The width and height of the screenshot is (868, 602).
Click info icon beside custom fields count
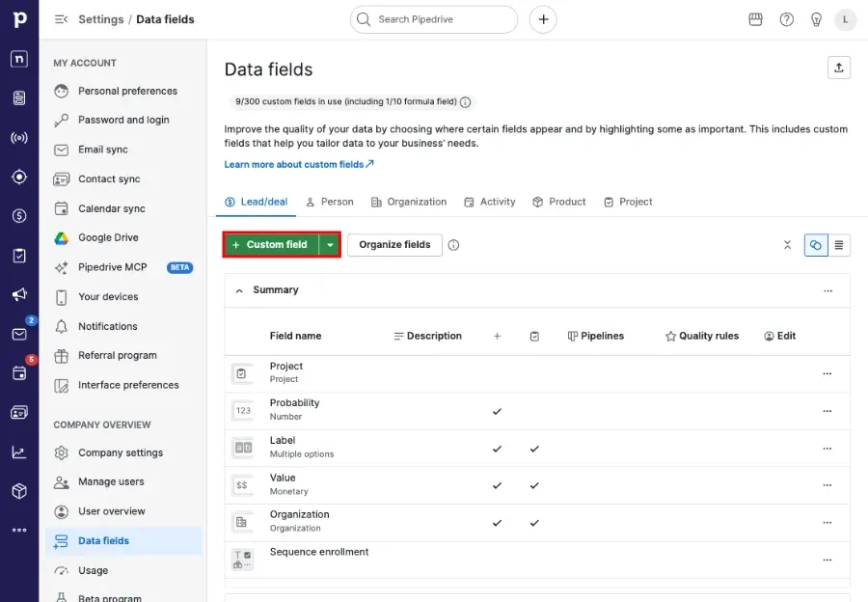466,102
